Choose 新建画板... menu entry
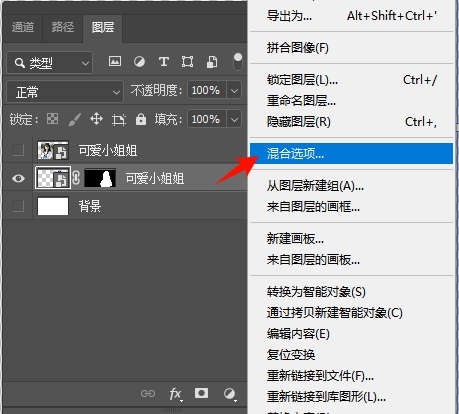Screen dimensions: 459x414 (351, 239)
